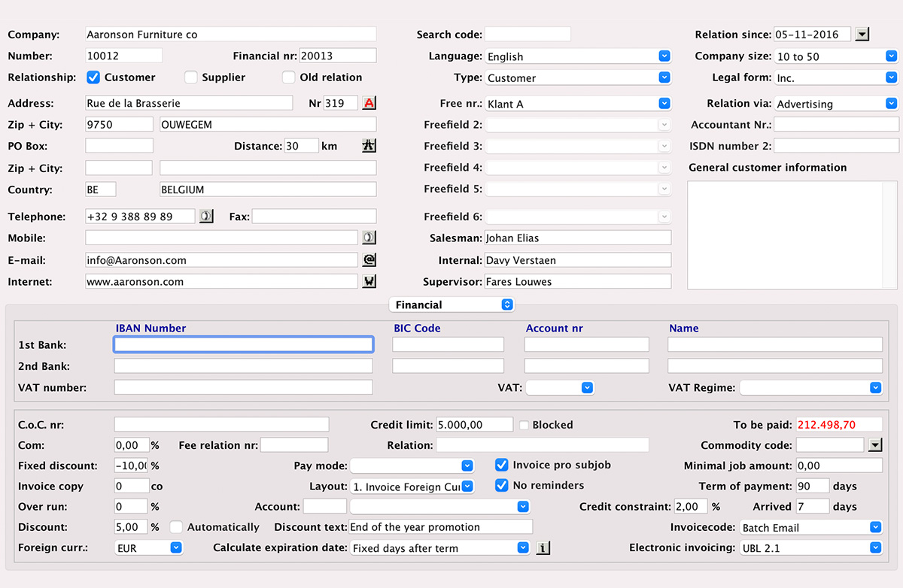Click the General customer information text area

pyautogui.click(x=792, y=235)
